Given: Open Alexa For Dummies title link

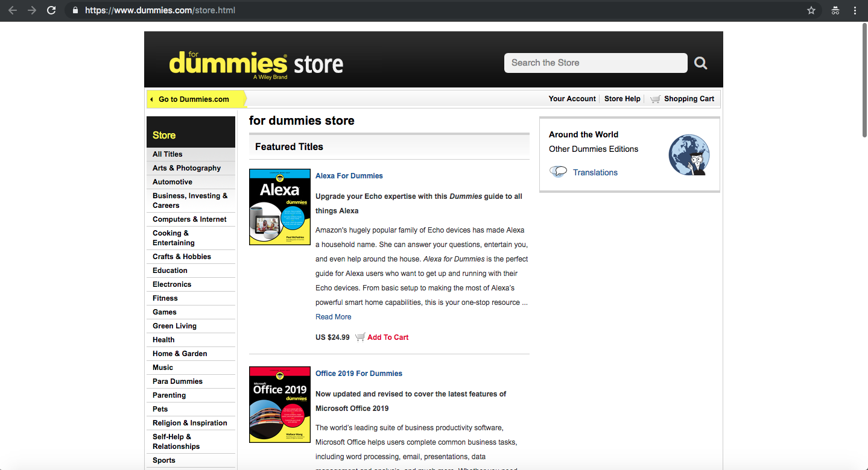Looking at the screenshot, I should coord(349,176).
